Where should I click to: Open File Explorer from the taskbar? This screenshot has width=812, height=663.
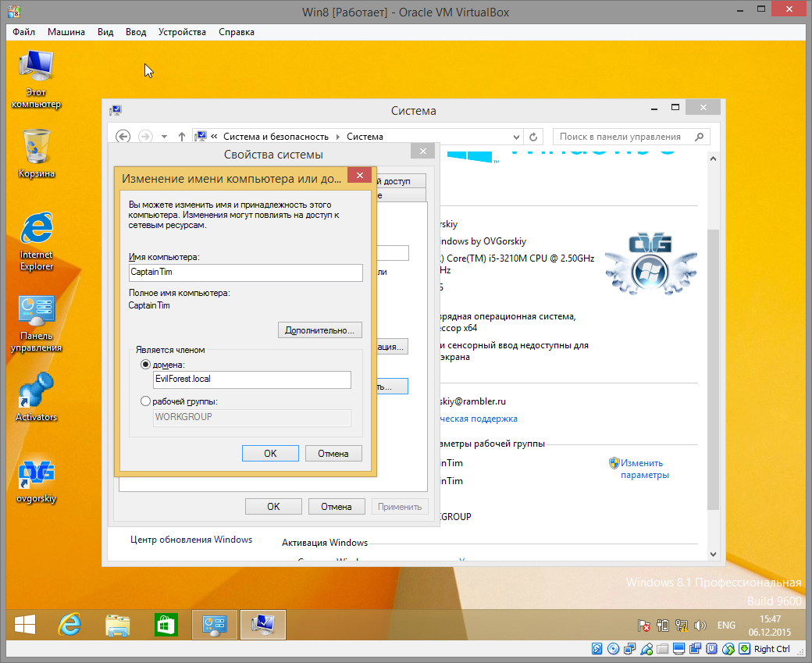(118, 625)
